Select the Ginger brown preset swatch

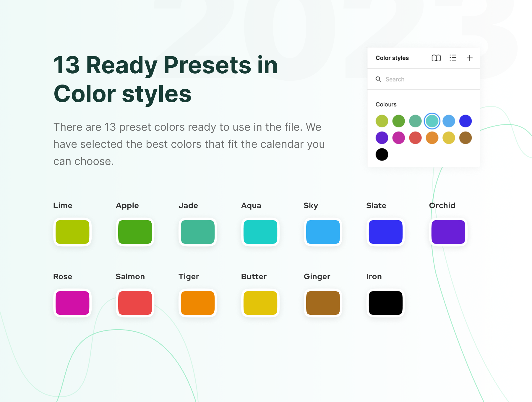point(323,303)
